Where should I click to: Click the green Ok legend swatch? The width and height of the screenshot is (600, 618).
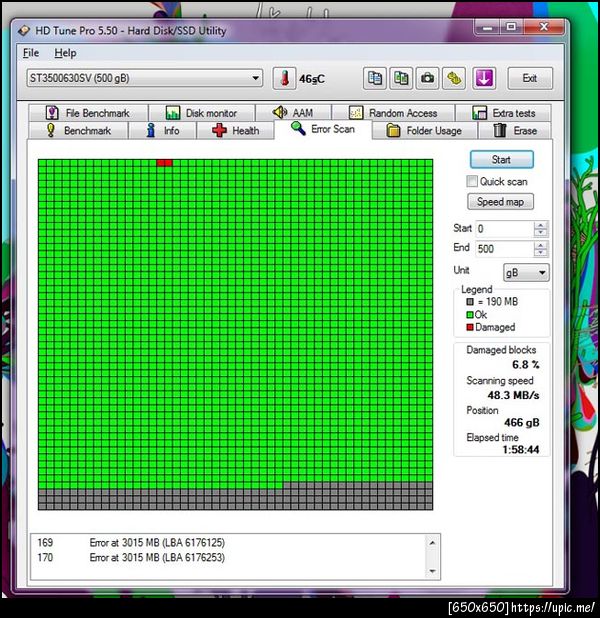pyautogui.click(x=470, y=315)
